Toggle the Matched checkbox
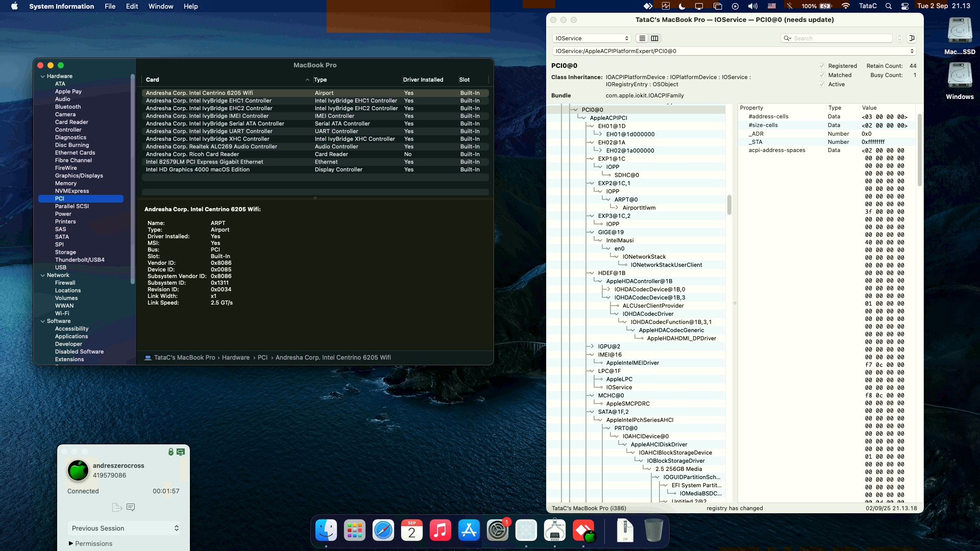980x551 pixels. (x=822, y=75)
